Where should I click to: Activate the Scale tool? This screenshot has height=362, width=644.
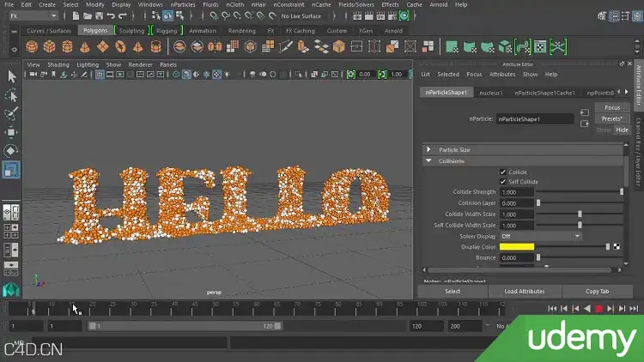coord(11,169)
